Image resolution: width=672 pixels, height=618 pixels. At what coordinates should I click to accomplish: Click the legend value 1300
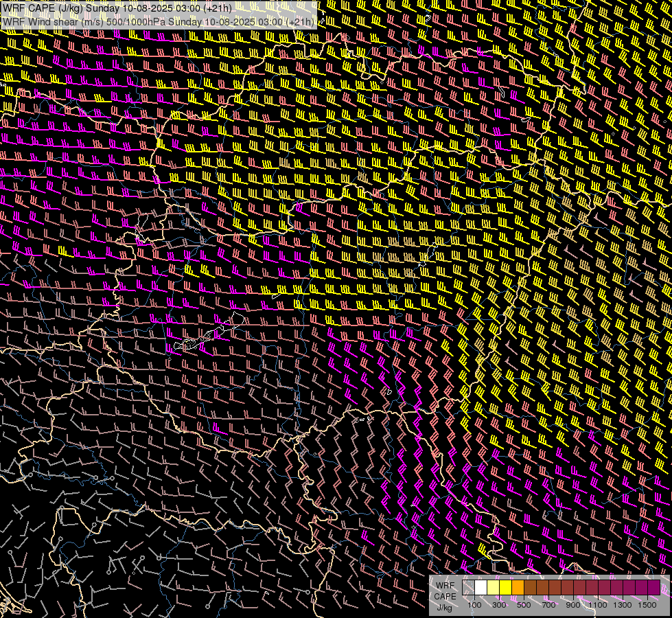pos(623,605)
